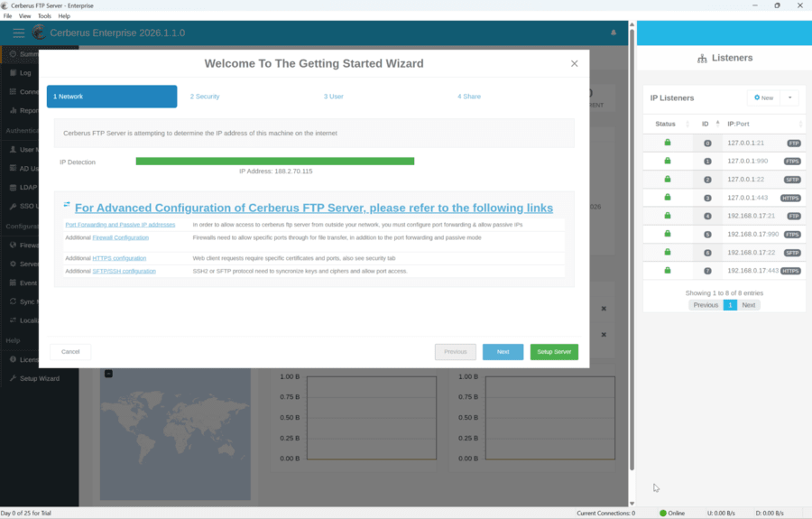Click the Setup Wizard wrench icon
Image resolution: width=812 pixels, height=519 pixels.
(x=13, y=378)
